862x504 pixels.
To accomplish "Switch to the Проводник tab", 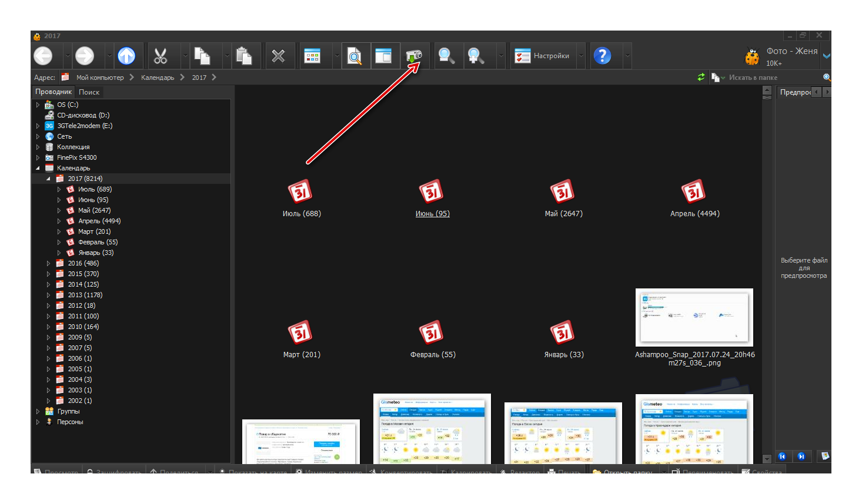I will coord(54,92).
